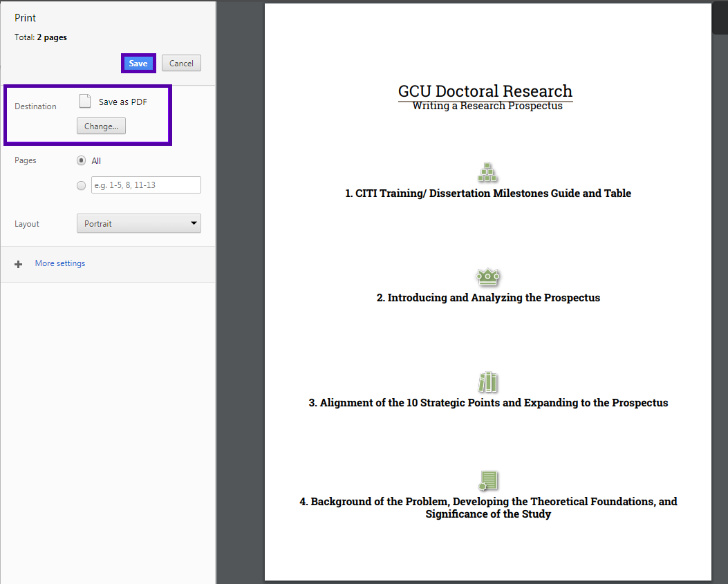The height and width of the screenshot is (584, 728).
Task: Click the Total: 2 pages text
Action: (x=40, y=37)
